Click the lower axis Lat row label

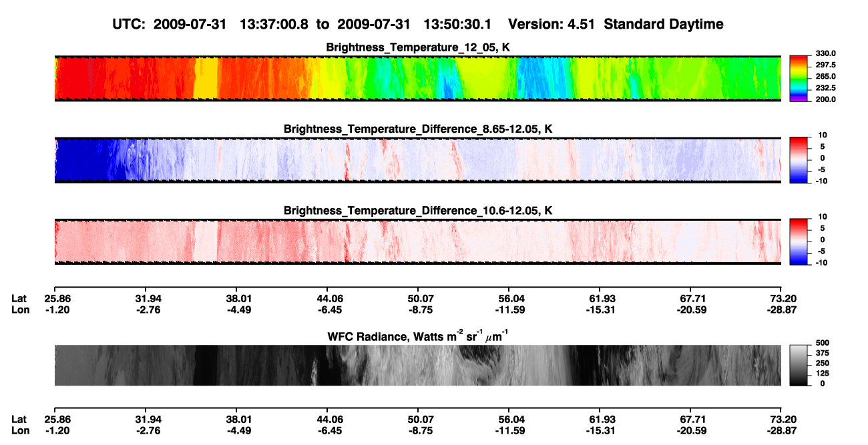tap(19, 420)
